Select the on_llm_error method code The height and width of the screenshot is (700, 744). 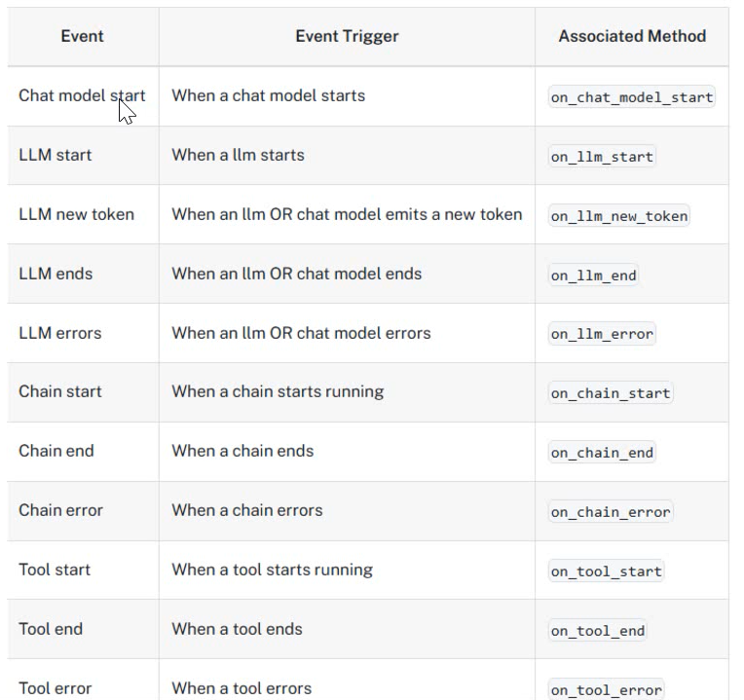(x=602, y=334)
